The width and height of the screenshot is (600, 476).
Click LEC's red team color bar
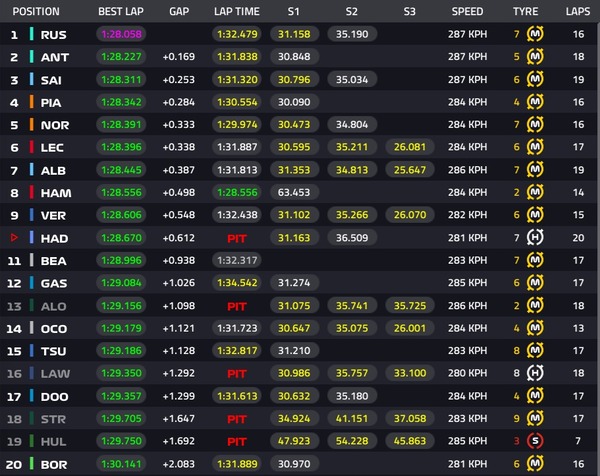(x=32, y=147)
